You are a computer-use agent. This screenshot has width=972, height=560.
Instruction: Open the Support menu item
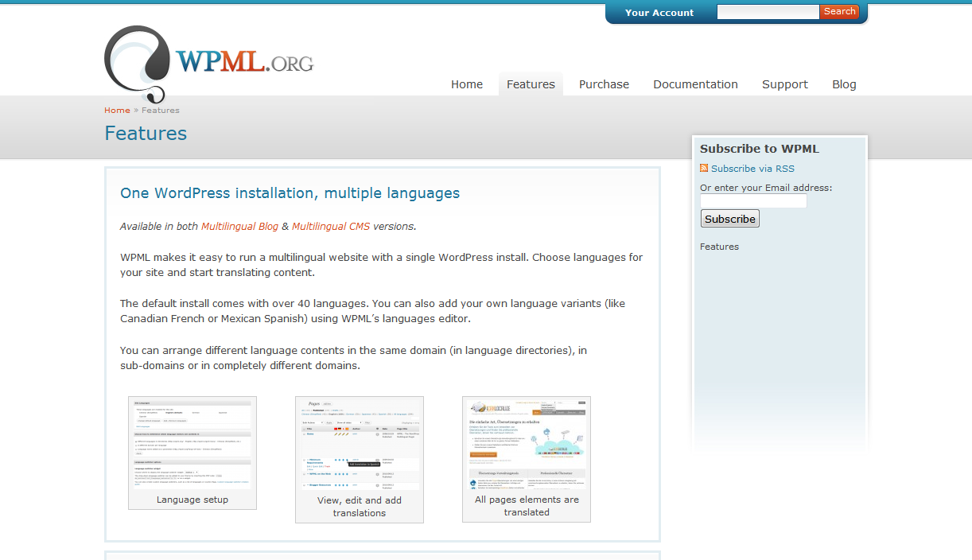pos(784,84)
